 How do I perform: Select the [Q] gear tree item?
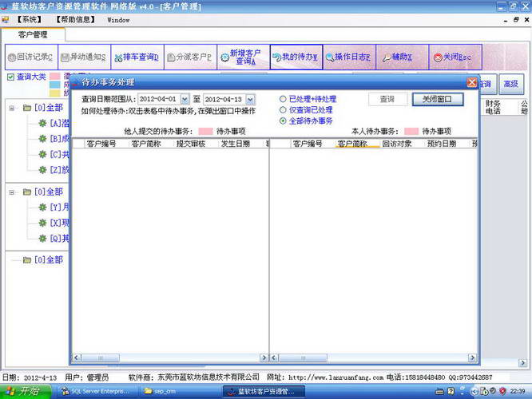pyautogui.click(x=54, y=239)
